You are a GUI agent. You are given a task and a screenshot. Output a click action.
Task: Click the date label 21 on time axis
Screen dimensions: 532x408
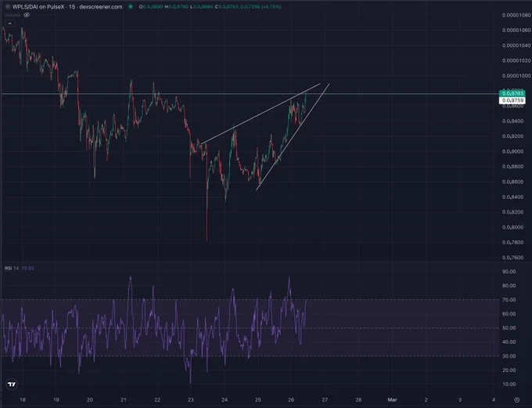point(124,400)
